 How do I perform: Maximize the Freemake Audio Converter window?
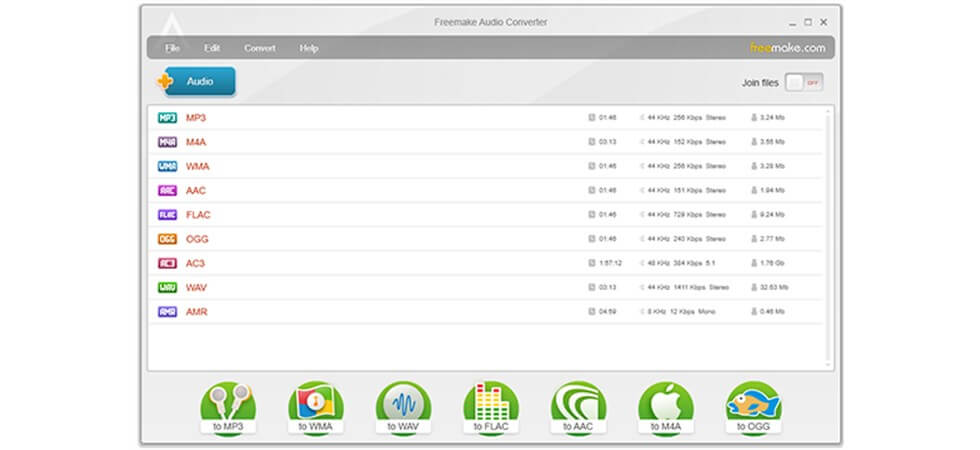click(808, 22)
